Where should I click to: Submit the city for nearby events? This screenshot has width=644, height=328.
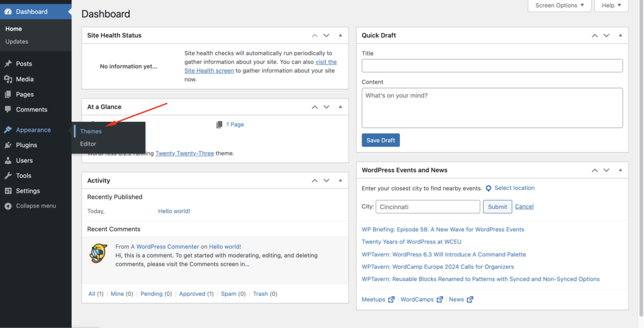click(x=497, y=207)
